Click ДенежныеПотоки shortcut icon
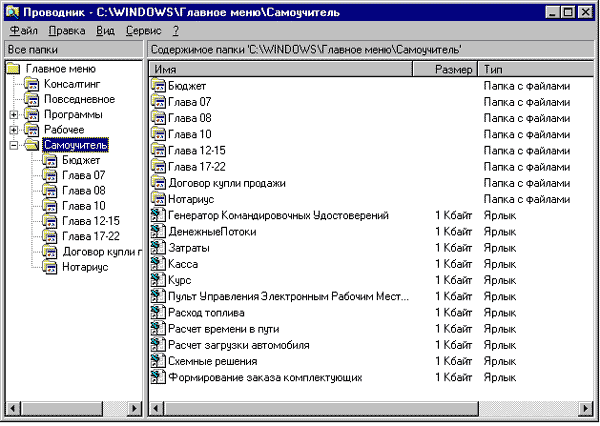600x426 pixels. point(158,231)
